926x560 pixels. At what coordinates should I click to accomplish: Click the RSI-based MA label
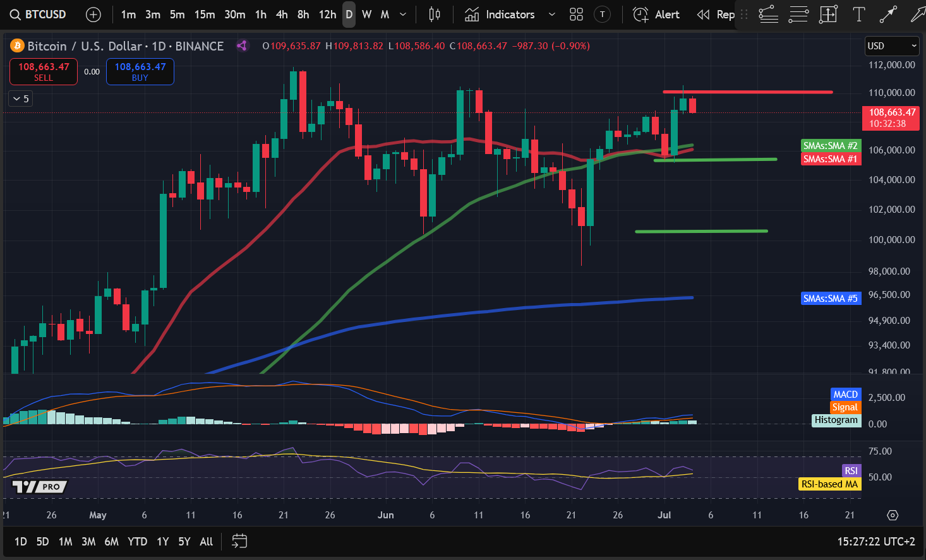(x=830, y=484)
